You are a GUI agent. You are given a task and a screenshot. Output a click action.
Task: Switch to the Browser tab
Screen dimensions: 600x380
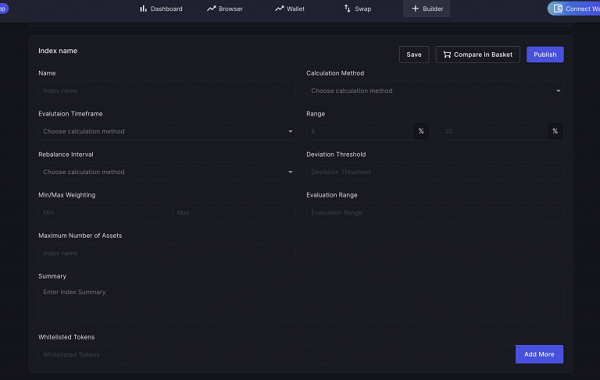click(x=225, y=8)
